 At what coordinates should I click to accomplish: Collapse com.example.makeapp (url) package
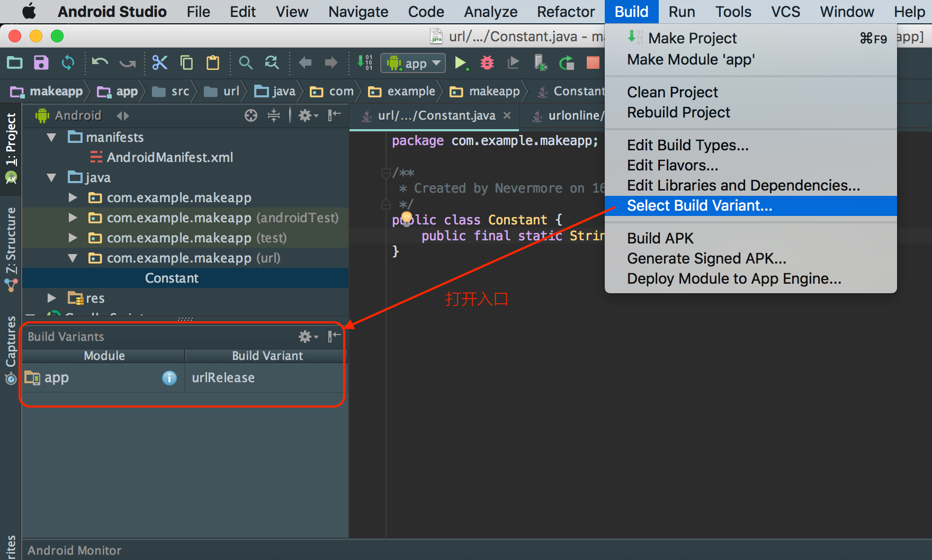click(x=73, y=258)
